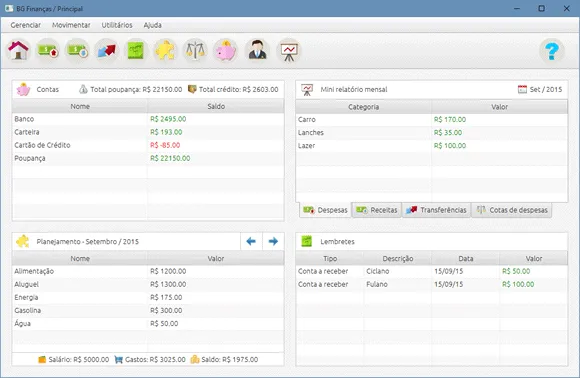
Task: Open the Ajuda menu
Action: [152, 25]
